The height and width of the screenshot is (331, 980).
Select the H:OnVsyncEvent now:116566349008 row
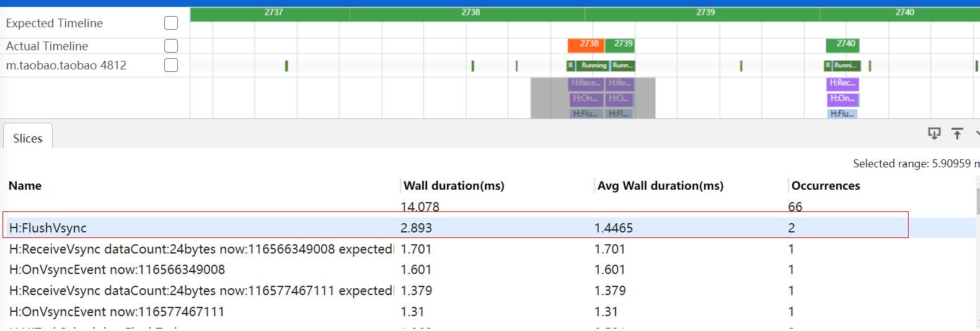[x=117, y=270]
